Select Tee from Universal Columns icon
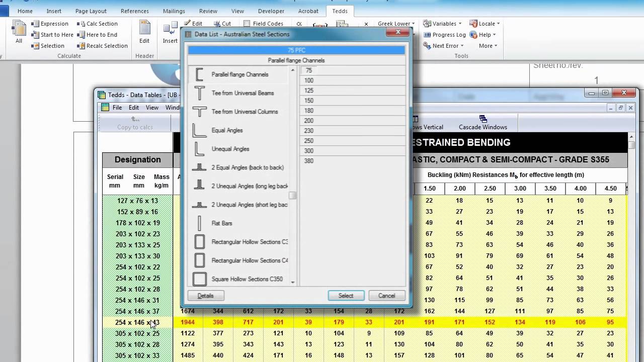Viewport: 644px width, 362px height. 200,112
